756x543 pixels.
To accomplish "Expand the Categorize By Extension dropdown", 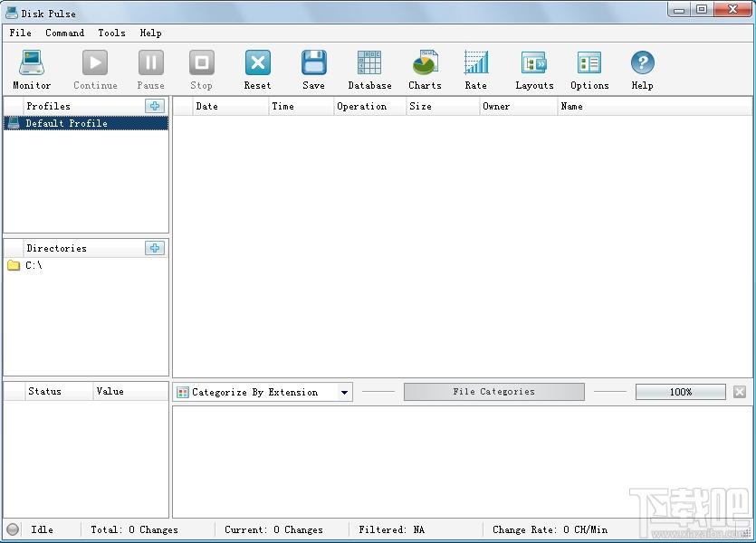I will point(344,392).
